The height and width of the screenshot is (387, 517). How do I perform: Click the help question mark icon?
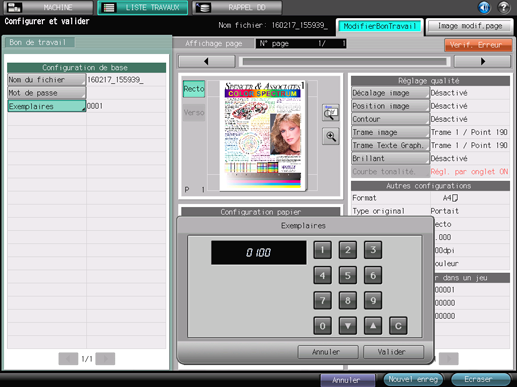tap(504, 7)
